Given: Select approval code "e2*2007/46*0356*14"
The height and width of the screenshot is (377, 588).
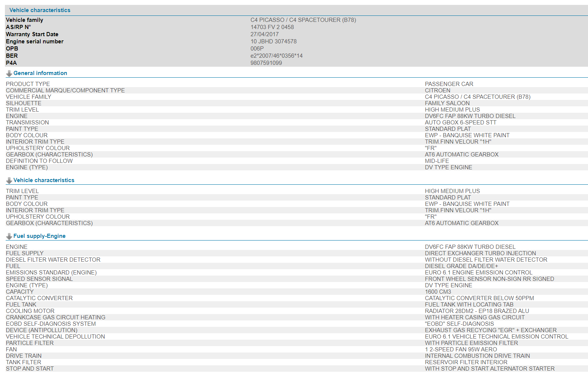Looking at the screenshot, I should tap(277, 56).
